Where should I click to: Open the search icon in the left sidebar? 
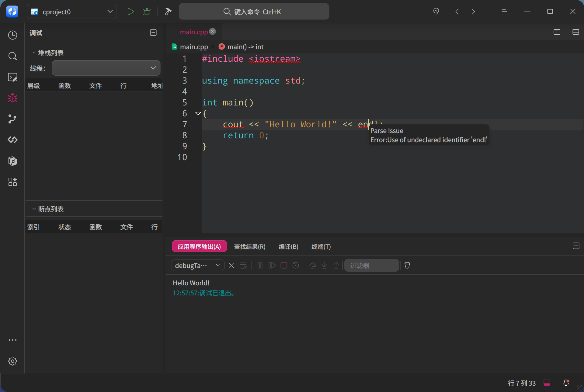click(x=12, y=56)
